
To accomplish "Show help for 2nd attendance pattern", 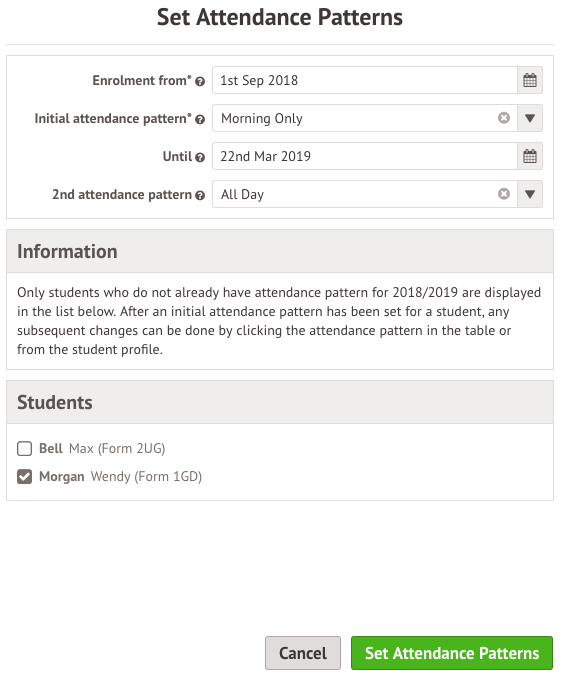I will [200, 195].
